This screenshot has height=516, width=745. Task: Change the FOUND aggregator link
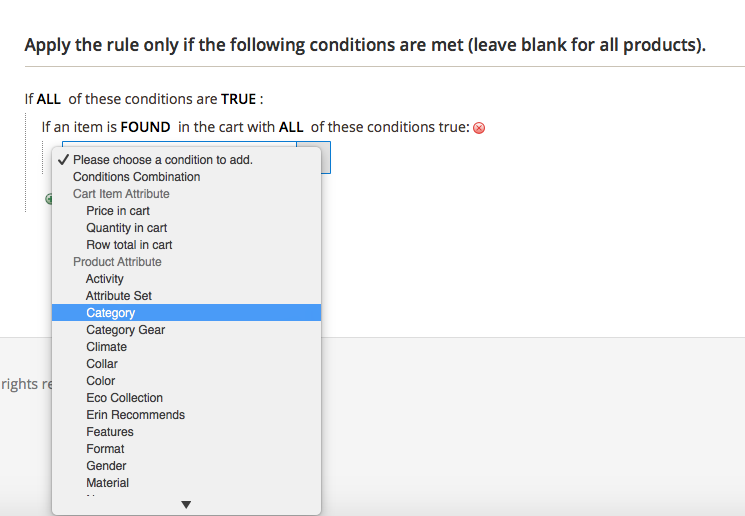[x=146, y=127]
